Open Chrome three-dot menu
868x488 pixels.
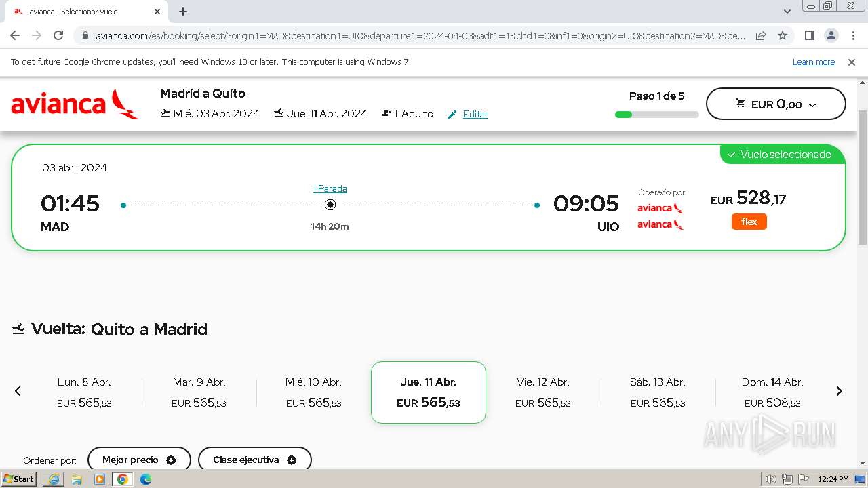point(852,35)
